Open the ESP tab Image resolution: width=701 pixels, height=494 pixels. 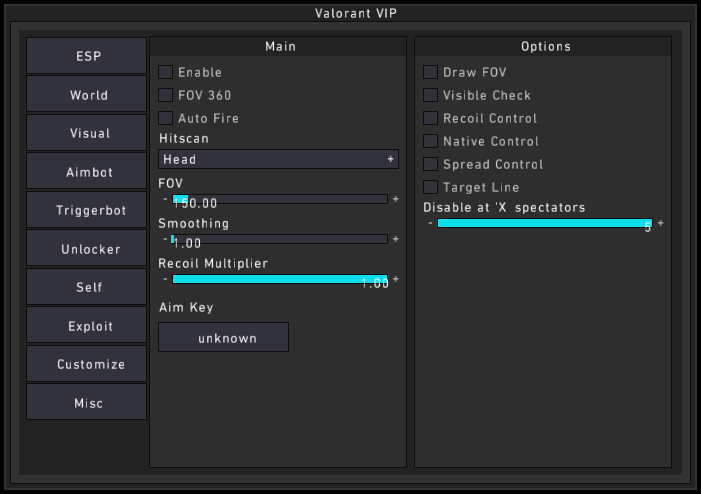87,56
